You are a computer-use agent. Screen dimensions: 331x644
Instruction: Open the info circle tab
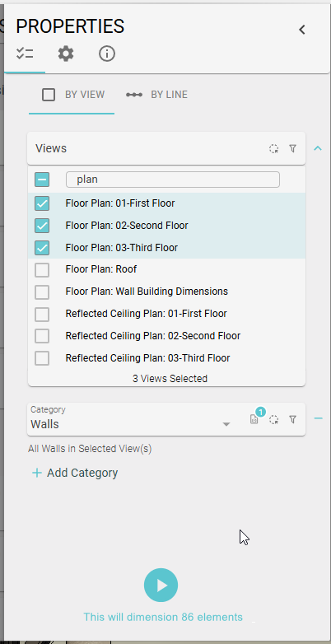click(107, 54)
